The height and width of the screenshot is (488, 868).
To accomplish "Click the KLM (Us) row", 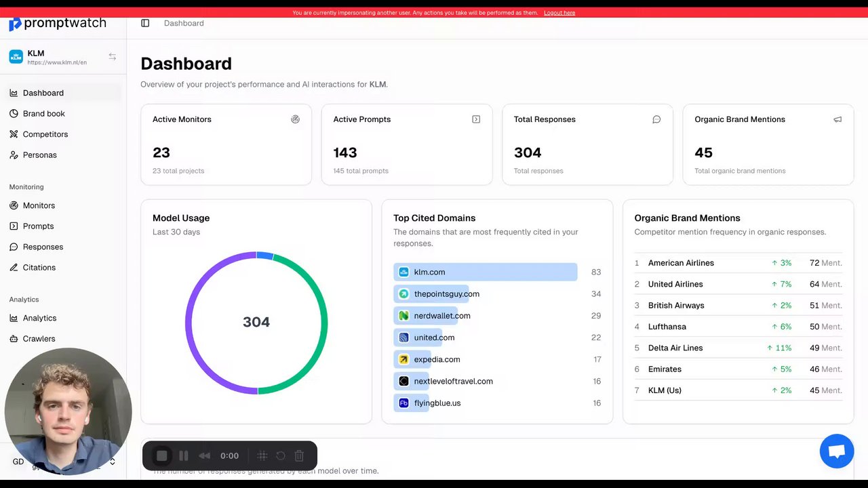I will [x=738, y=390].
